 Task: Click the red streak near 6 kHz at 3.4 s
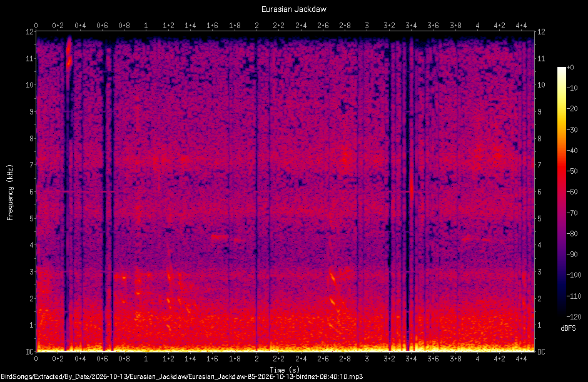tap(412, 188)
